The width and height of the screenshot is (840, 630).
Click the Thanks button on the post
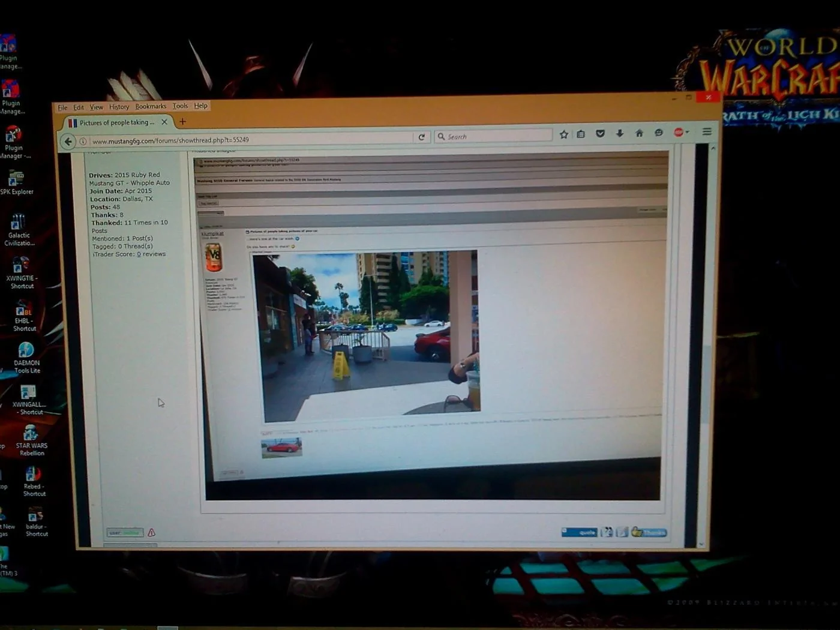[x=649, y=532]
